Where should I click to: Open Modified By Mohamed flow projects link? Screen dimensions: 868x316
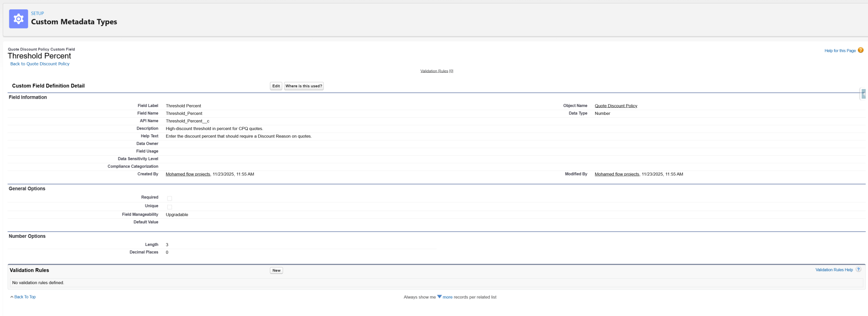617,174
